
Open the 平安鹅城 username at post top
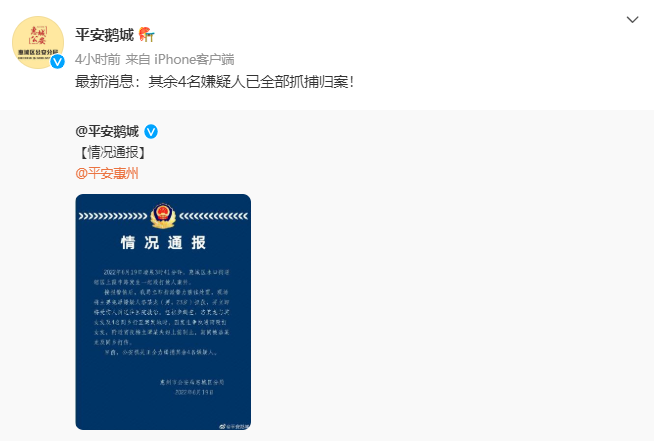coord(104,35)
